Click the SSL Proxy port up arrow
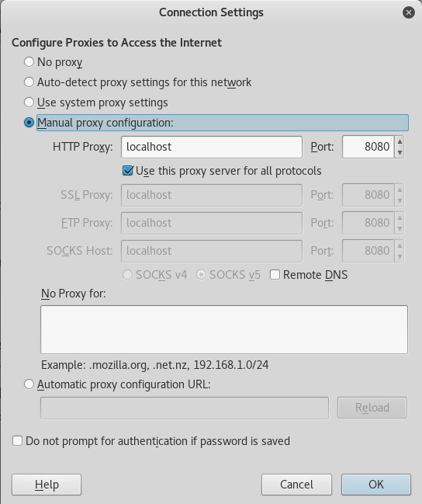This screenshot has height=504, width=422. coord(400,189)
